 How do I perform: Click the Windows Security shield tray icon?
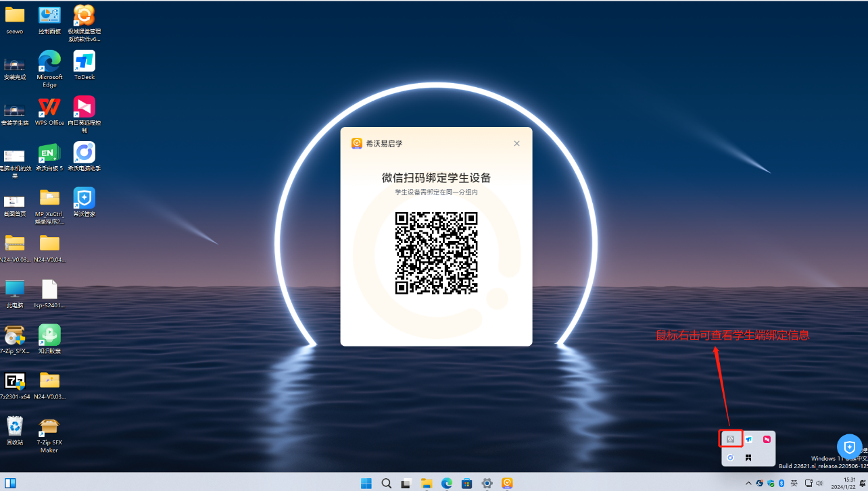771,483
